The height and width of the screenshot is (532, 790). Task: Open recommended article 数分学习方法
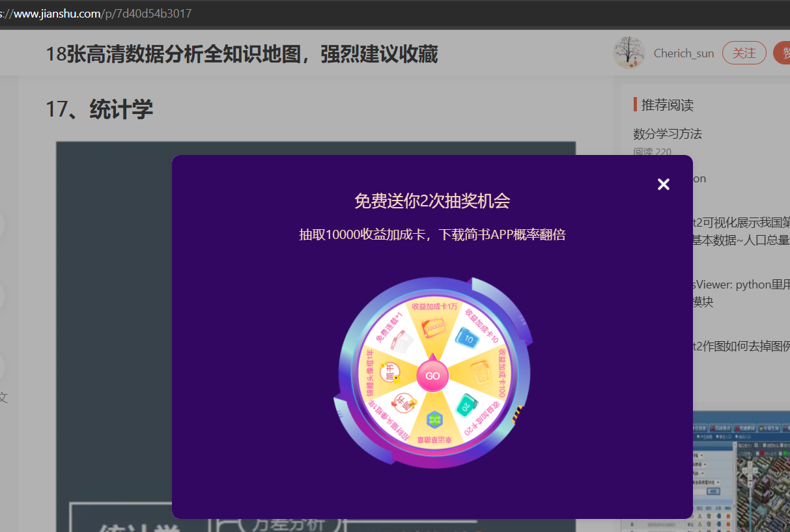(668, 134)
